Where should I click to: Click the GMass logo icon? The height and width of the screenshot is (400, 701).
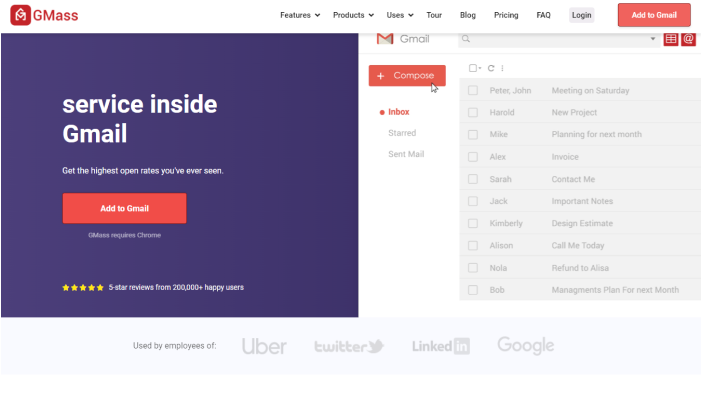[x=21, y=15]
